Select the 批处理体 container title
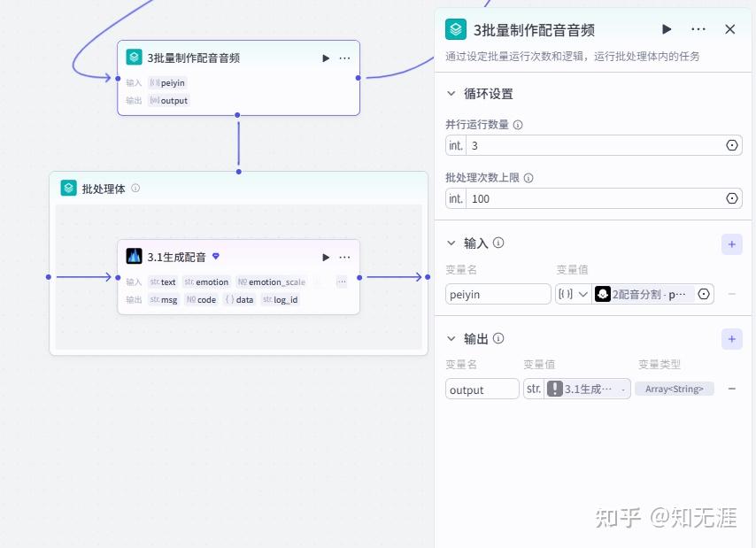The image size is (756, 548). point(104,189)
